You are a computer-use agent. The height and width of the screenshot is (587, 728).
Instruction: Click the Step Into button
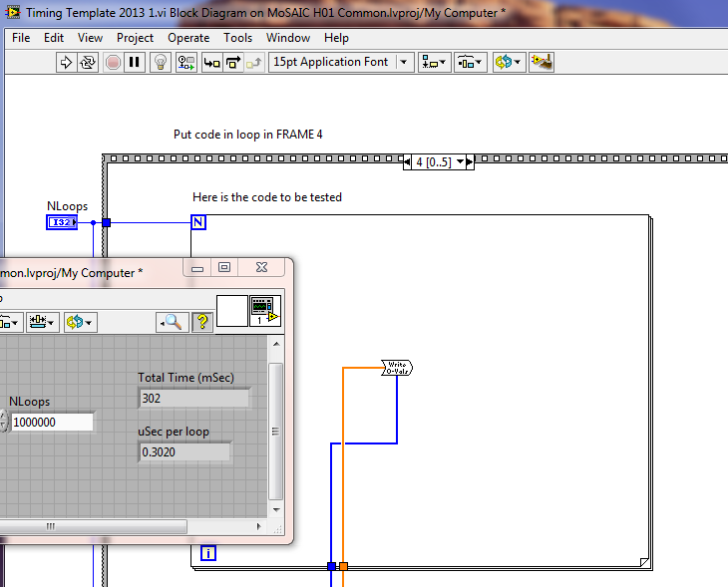[212, 62]
